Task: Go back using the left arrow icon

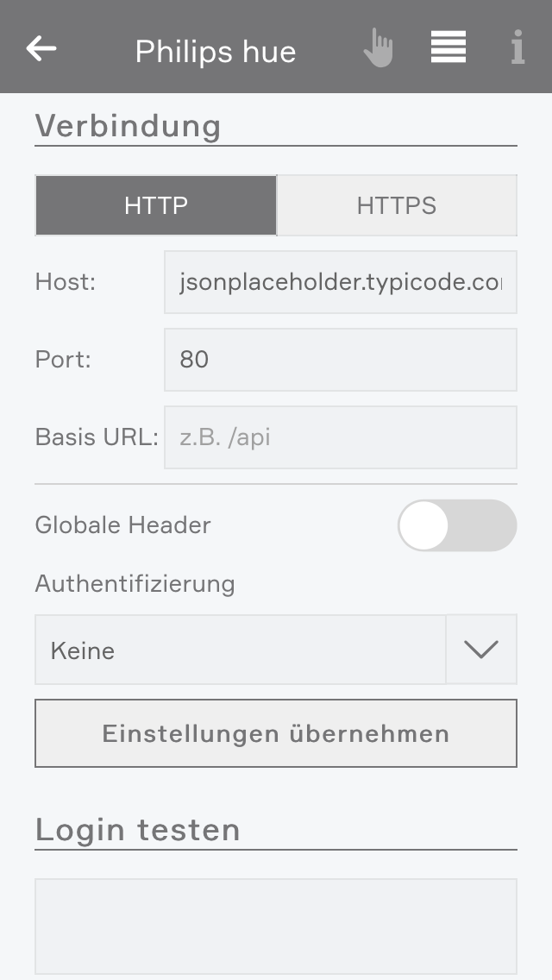Action: click(41, 49)
